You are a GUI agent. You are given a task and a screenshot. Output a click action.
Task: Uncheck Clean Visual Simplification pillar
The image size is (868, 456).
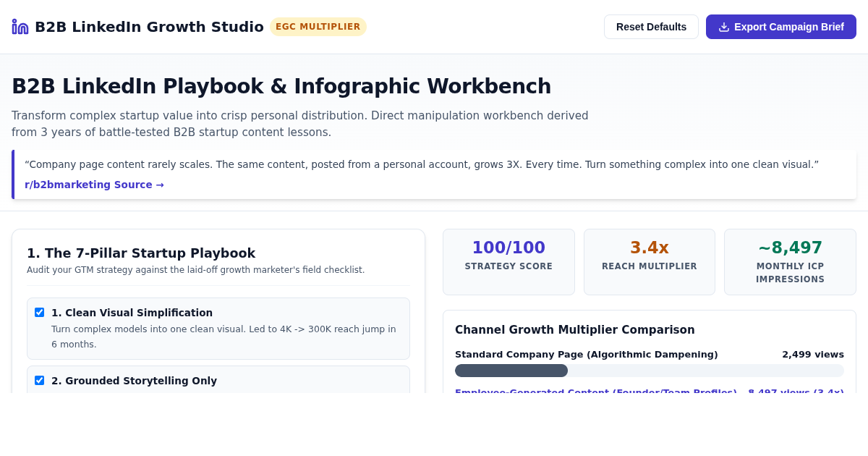(x=39, y=313)
